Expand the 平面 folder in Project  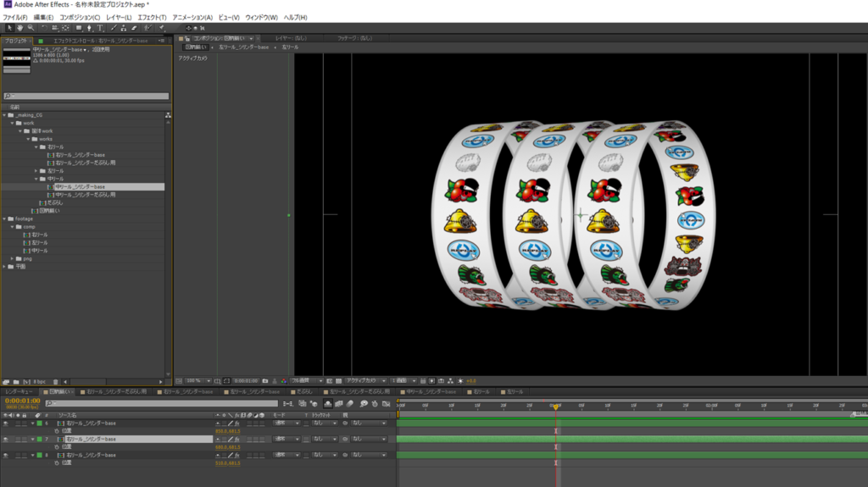[x=4, y=267]
